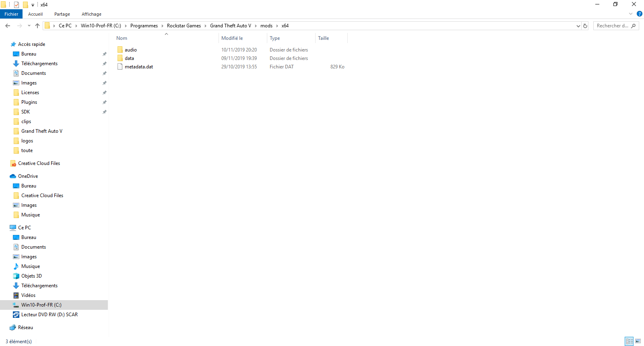
Task: Click the "829 Ko" size cell
Action: point(337,67)
